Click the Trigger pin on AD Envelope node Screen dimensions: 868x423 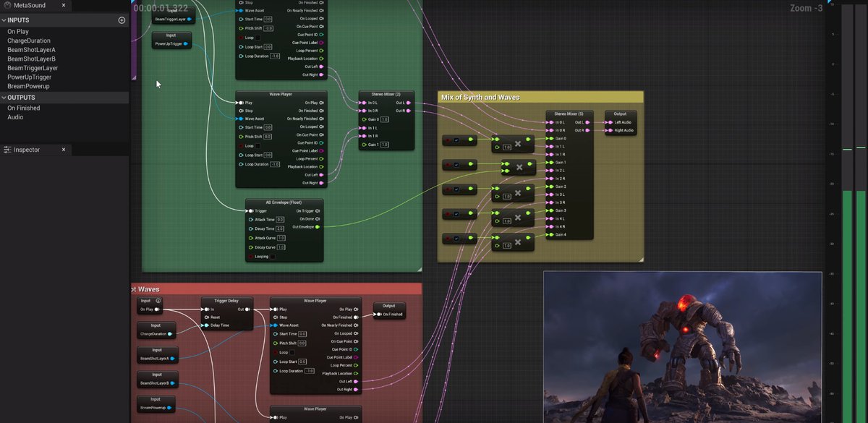point(250,211)
